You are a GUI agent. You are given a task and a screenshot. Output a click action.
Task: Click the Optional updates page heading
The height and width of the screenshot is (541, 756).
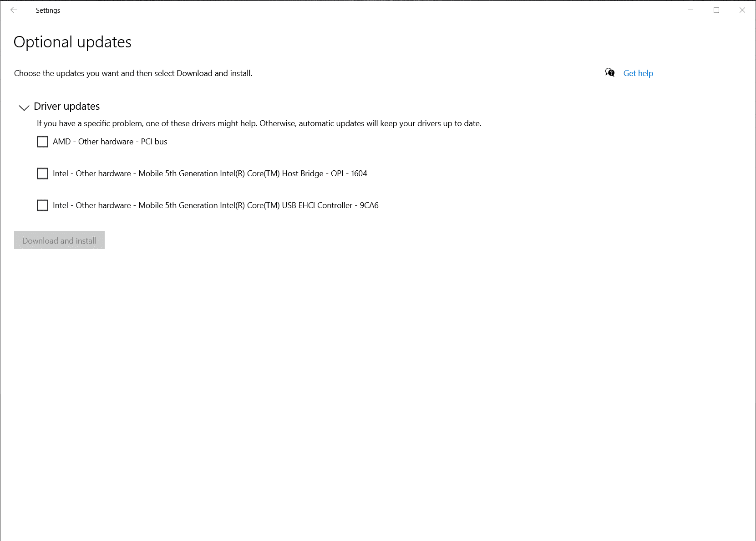[x=72, y=42]
